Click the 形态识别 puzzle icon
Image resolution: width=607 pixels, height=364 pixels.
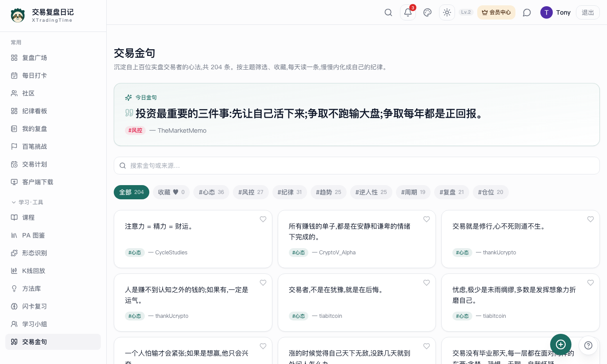(14, 253)
